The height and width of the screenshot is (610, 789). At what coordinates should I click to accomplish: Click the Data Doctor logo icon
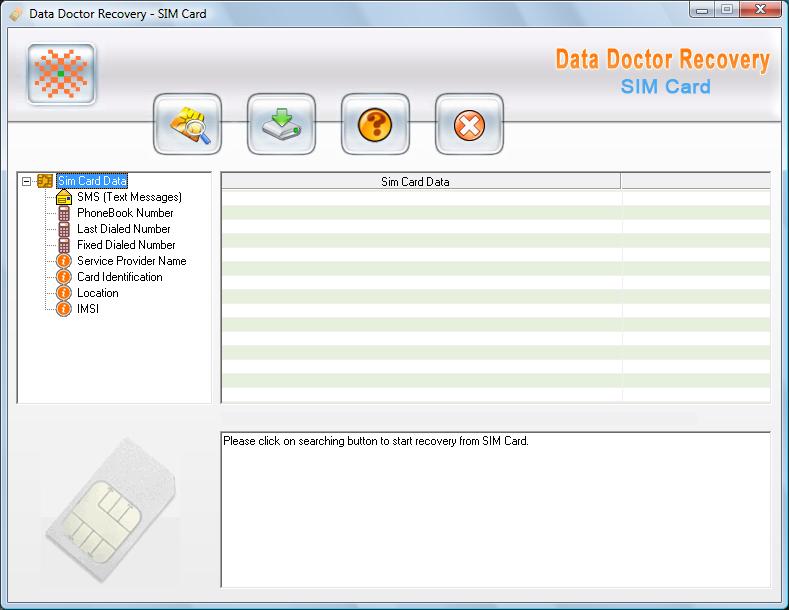click(61, 74)
